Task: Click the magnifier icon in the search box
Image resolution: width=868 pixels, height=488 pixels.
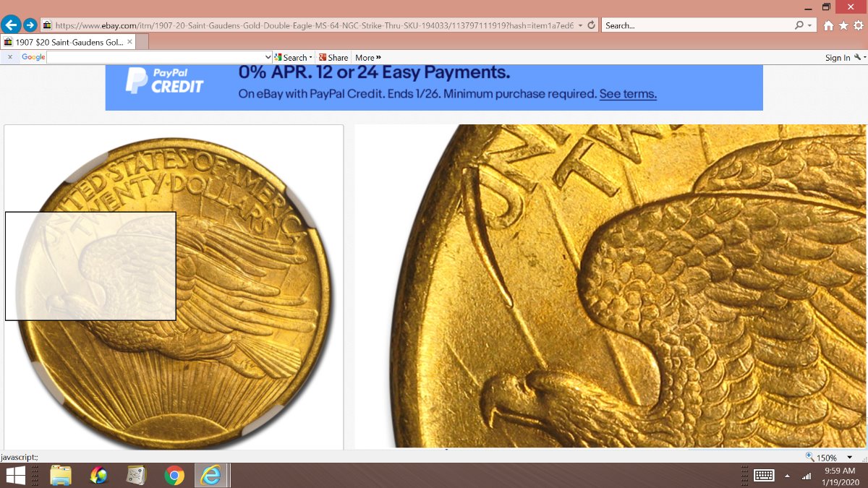Action: pyautogui.click(x=799, y=25)
